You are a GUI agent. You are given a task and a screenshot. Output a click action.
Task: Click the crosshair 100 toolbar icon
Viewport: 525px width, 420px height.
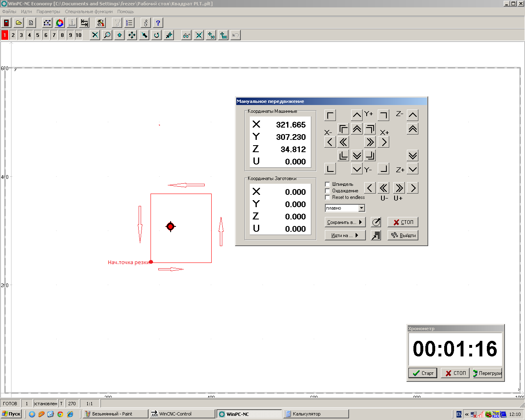223,35
